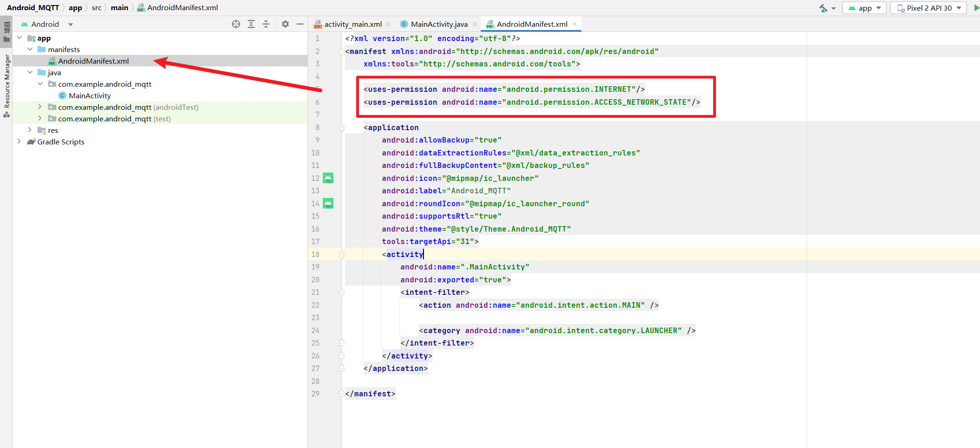Hide the project panel with minus icon

click(x=300, y=24)
